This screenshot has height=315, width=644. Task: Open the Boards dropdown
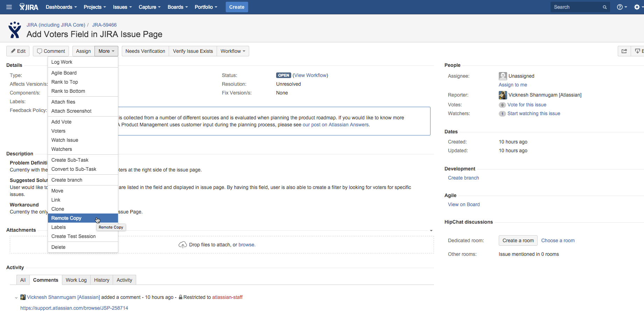point(177,7)
